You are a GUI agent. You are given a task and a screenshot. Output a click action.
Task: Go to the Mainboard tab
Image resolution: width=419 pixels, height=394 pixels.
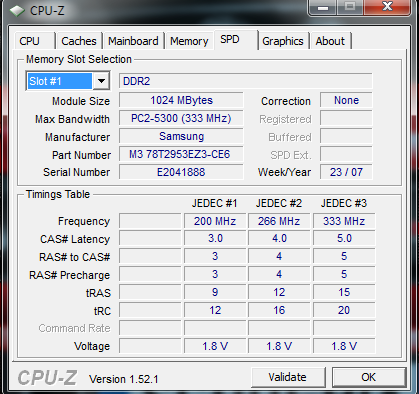tap(133, 41)
